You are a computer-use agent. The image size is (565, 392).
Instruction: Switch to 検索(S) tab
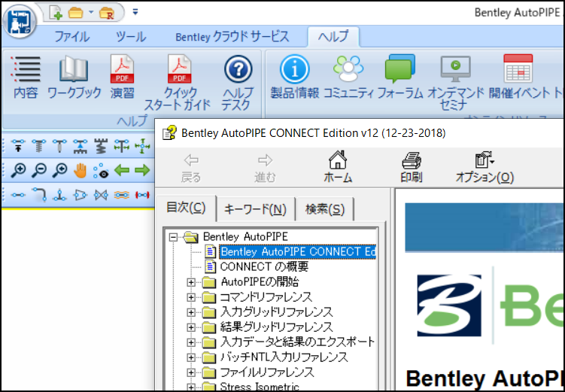pyautogui.click(x=325, y=209)
